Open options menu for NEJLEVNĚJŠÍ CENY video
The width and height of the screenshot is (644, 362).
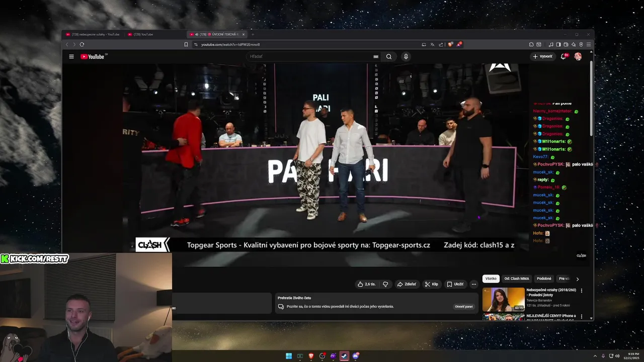[582, 317]
